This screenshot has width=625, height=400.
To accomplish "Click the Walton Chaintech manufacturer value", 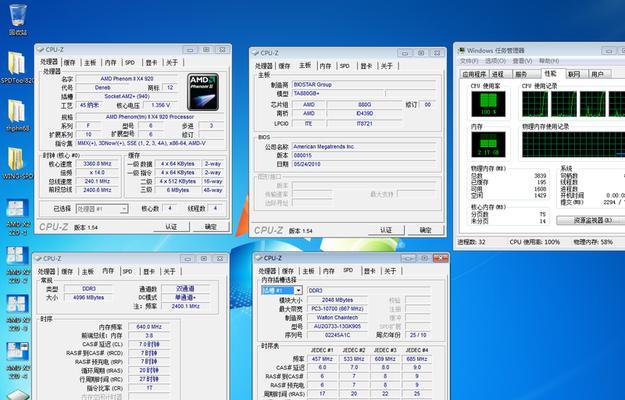I will (x=337, y=318).
